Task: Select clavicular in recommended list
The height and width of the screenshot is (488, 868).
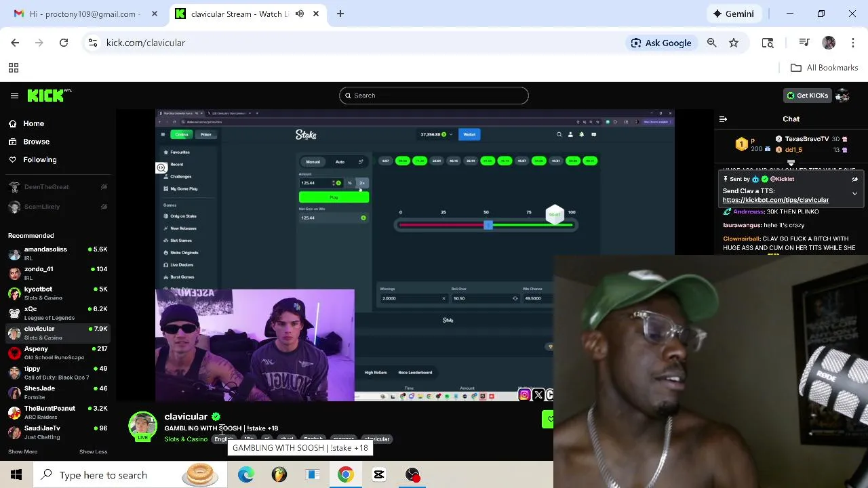Action: click(58, 333)
